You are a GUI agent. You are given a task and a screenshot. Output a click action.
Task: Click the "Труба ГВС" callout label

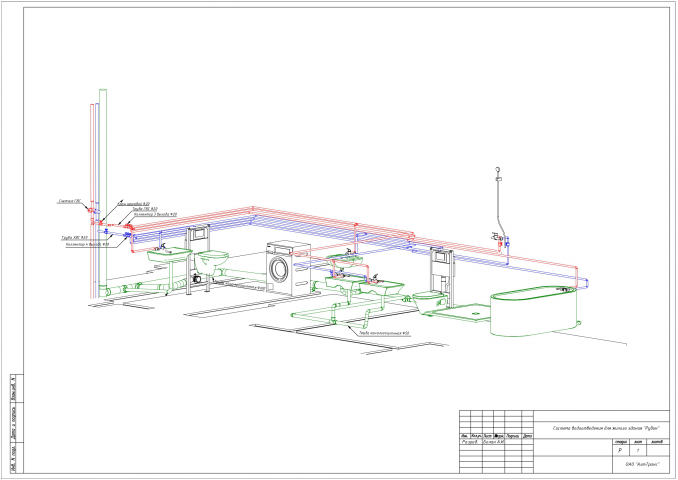145,209
